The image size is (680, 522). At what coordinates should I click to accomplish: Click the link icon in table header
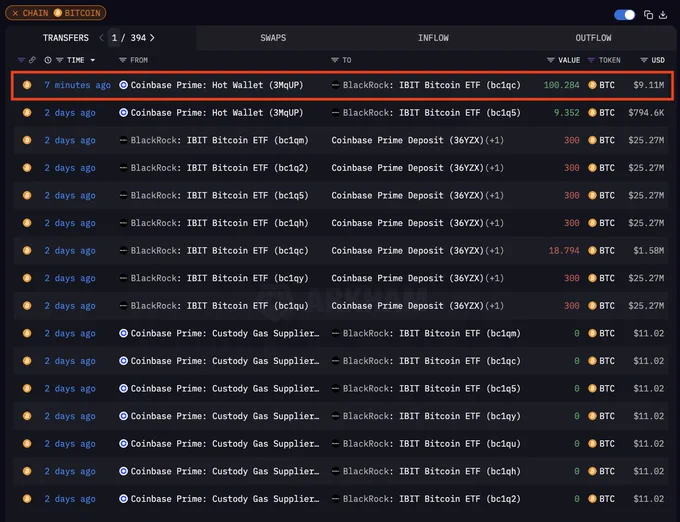coord(32,60)
